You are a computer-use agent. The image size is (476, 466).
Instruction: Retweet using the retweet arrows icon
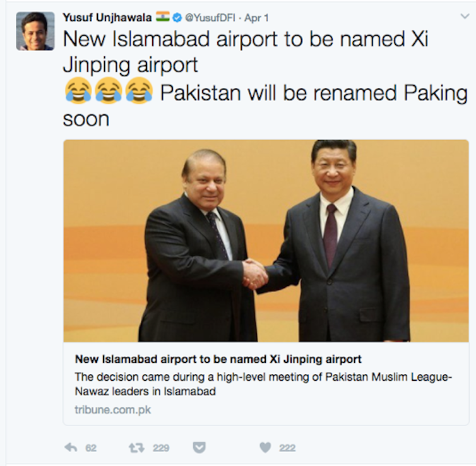(x=136, y=448)
